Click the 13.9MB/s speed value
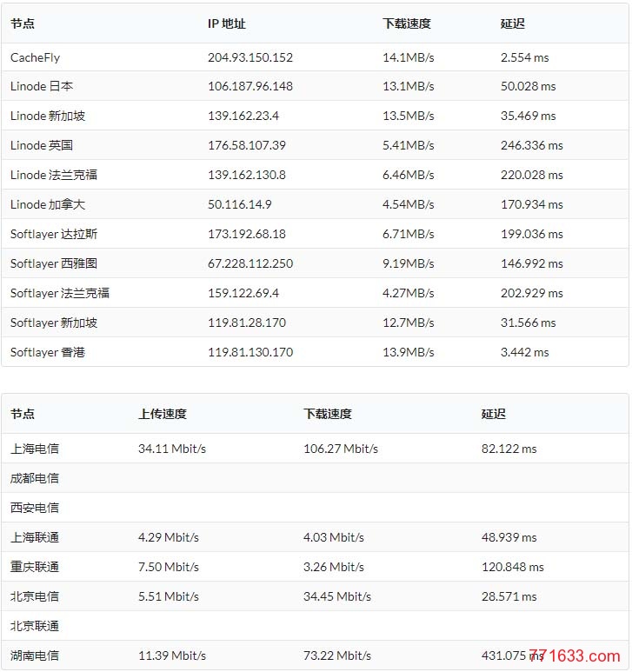This screenshot has width=632, height=672. tap(408, 352)
